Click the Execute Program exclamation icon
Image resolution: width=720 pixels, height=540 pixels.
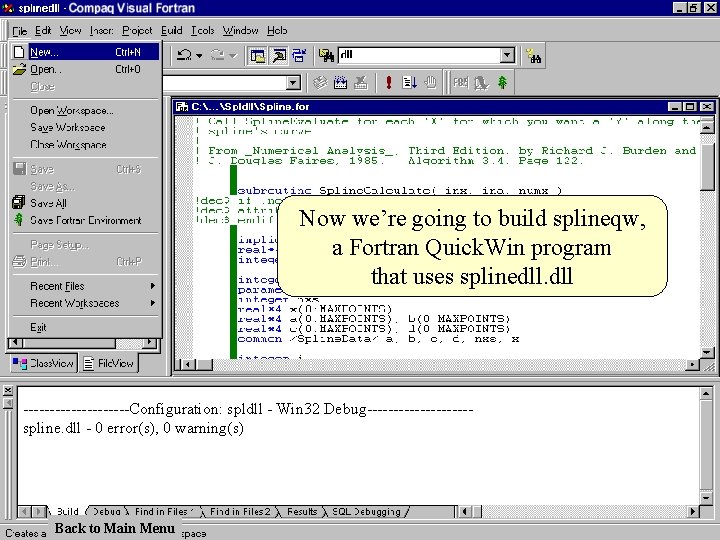coord(389,83)
